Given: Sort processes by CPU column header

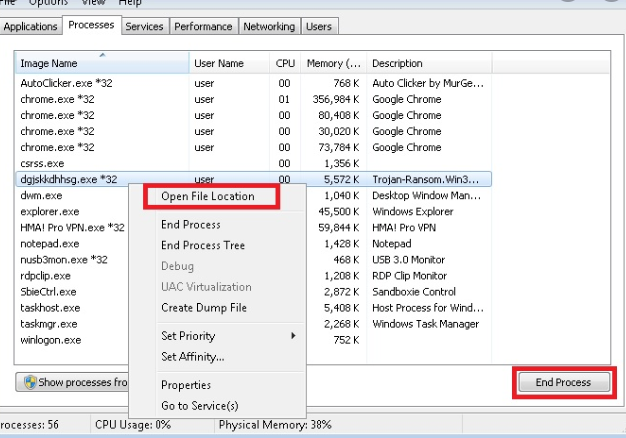Looking at the screenshot, I should pos(285,64).
